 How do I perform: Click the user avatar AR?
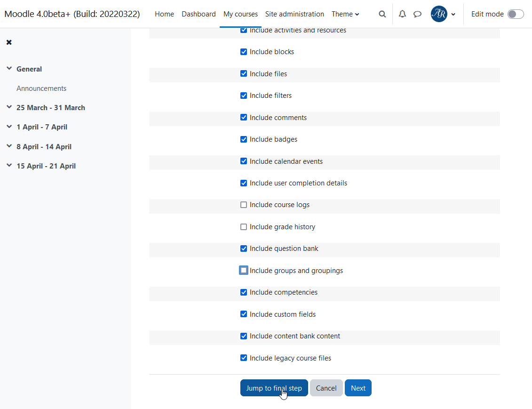pyautogui.click(x=439, y=14)
